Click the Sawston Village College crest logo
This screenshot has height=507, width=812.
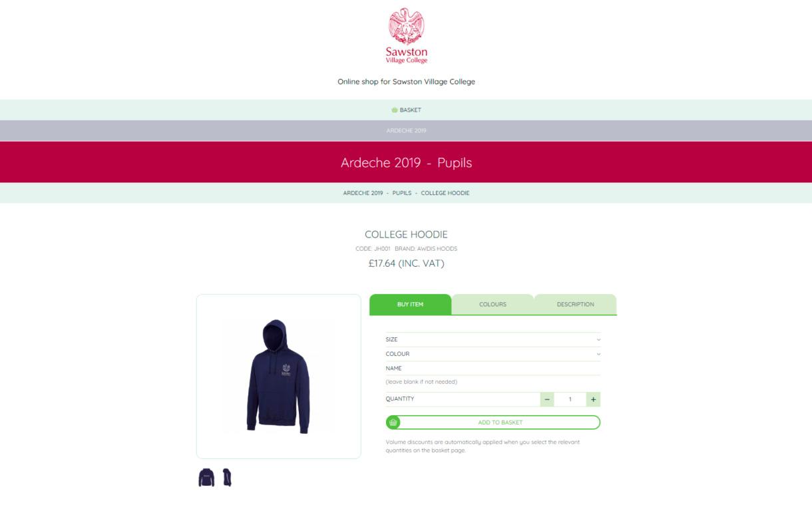coord(406,36)
